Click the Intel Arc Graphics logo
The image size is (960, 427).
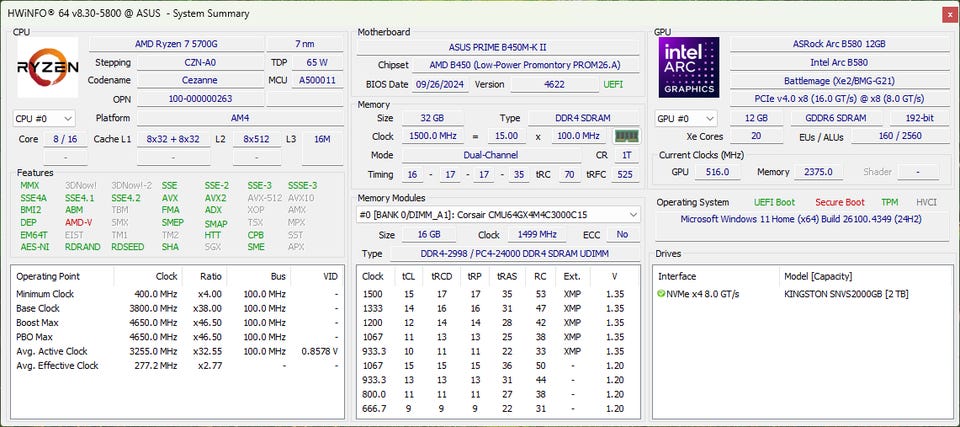click(688, 69)
